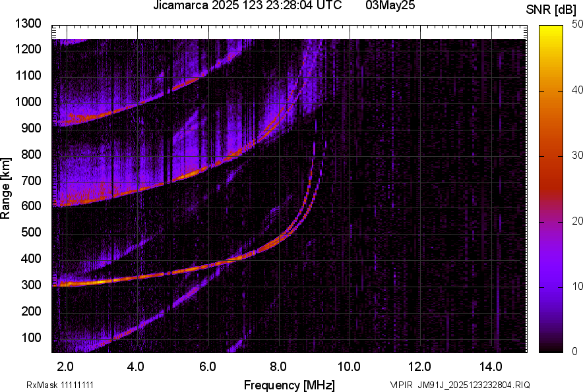Click the '900' range tick label
Image resolution: width=583 pixels, height=392 pixels.
(x=31, y=128)
